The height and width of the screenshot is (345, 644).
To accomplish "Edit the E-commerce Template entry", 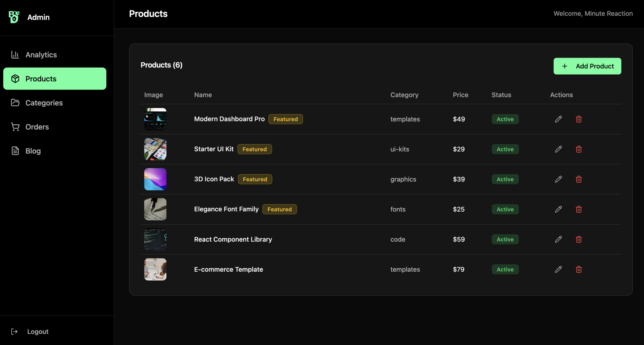I will [558, 269].
